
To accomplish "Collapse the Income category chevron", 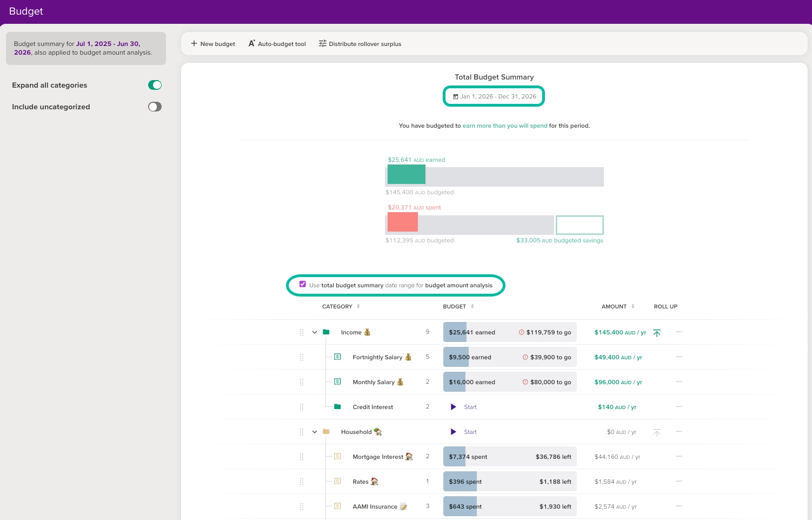I will [x=315, y=332].
